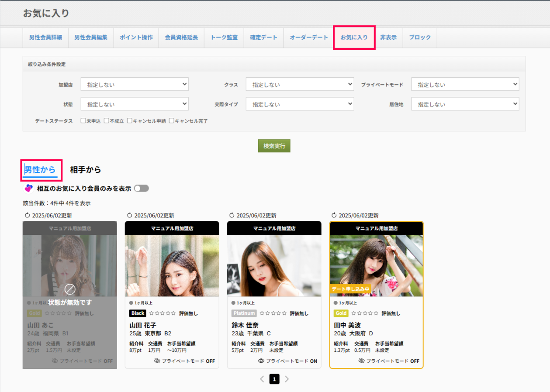550x392 pixels.
Task: Check the 不成立 date status checkbox
Action: (x=106, y=120)
